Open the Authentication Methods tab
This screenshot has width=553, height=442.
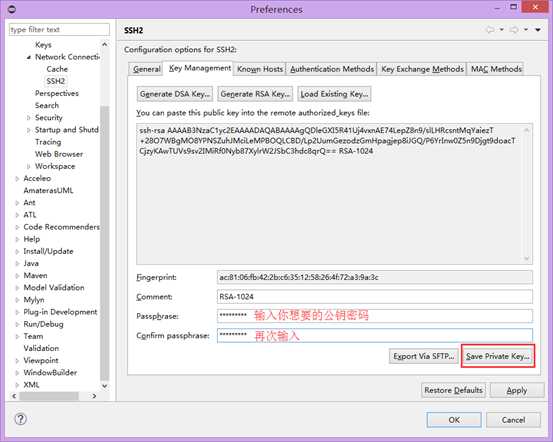point(332,69)
